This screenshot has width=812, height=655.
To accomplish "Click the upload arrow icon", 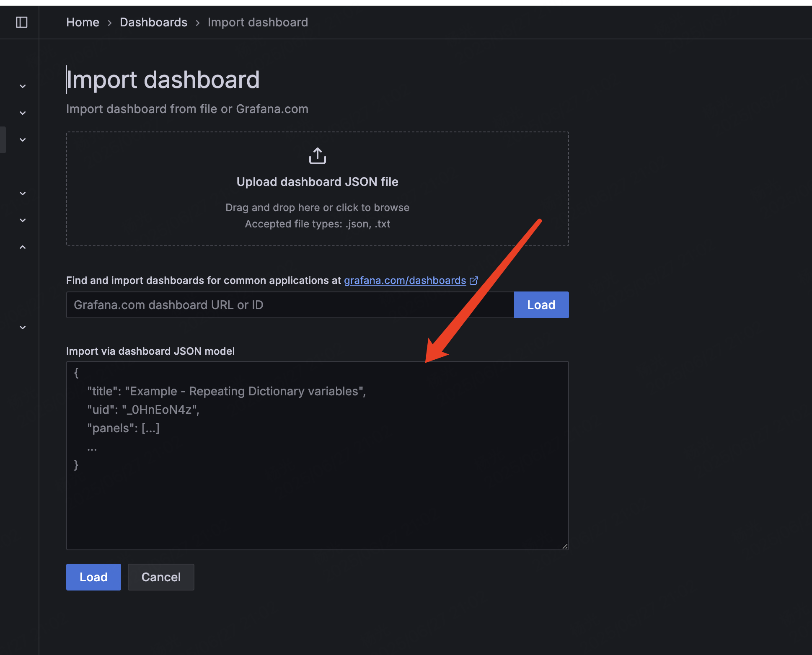I will point(318,156).
